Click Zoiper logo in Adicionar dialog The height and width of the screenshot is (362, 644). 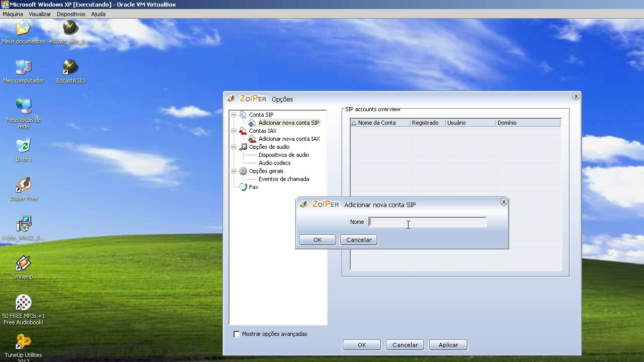pos(319,204)
